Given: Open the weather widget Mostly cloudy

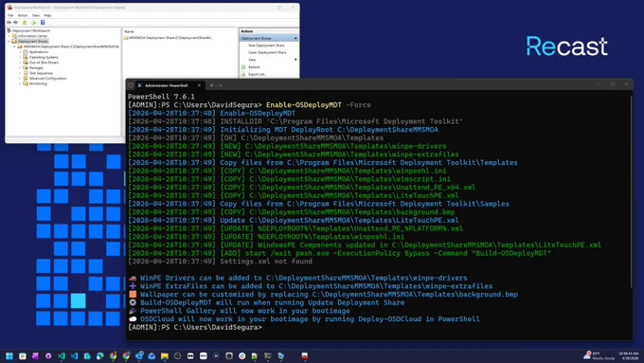Looking at the screenshot, I should pos(599,355).
